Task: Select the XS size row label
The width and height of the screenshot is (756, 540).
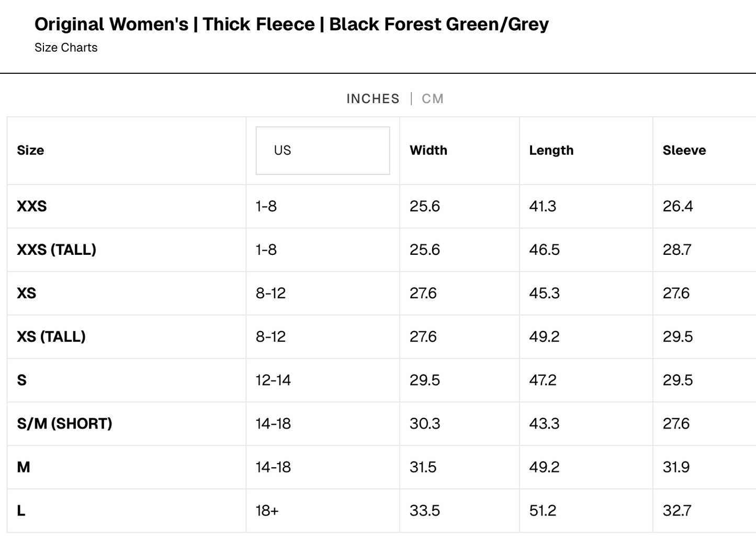Action: point(27,293)
